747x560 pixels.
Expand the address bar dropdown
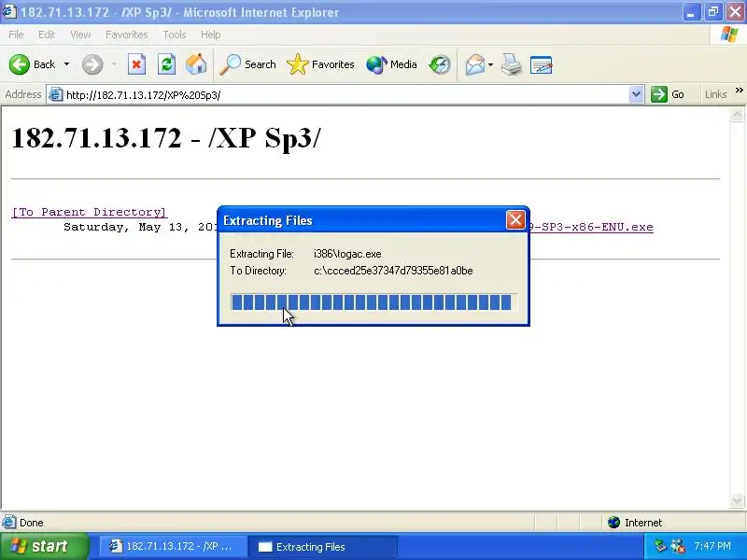click(x=636, y=94)
